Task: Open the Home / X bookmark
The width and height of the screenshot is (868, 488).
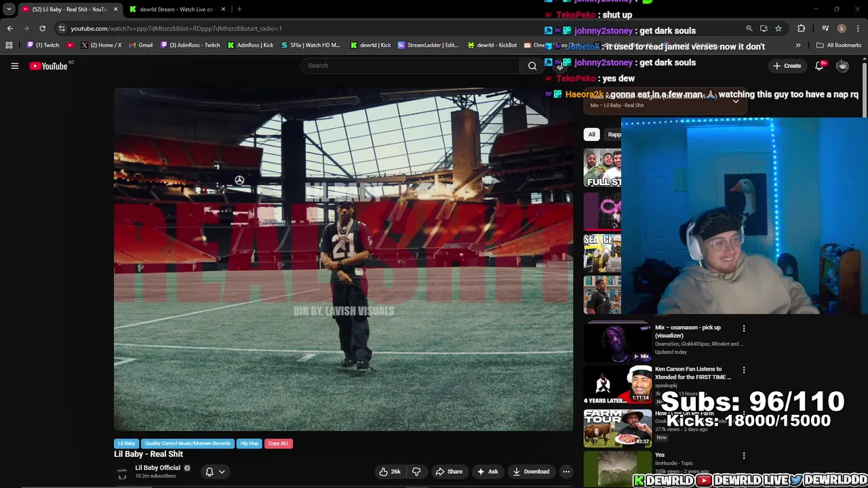Action: pos(101,45)
